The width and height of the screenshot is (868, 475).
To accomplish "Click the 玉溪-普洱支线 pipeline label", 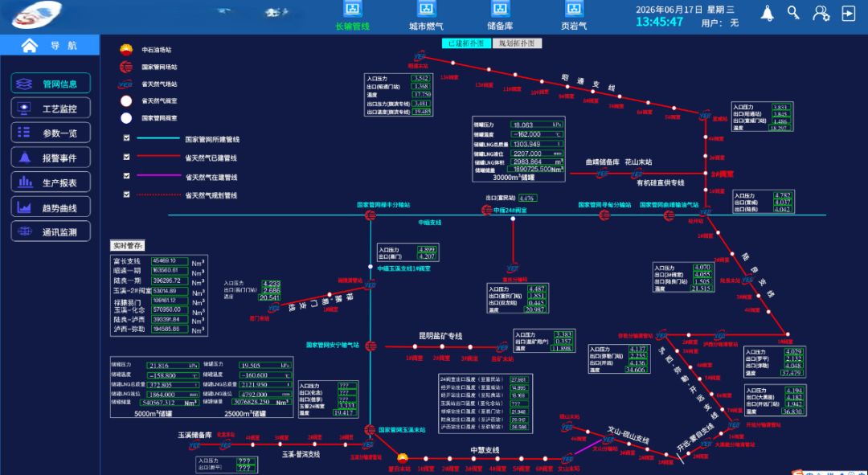I will [x=301, y=455].
